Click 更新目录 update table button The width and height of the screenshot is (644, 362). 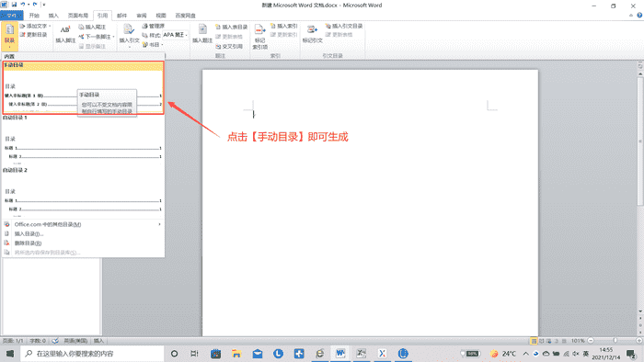[33, 35]
